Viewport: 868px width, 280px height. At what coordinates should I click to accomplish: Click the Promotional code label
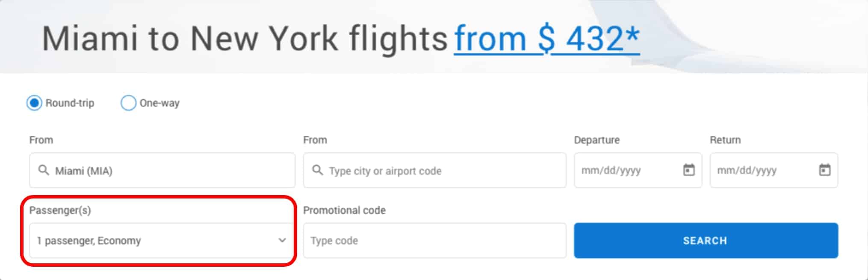point(344,210)
